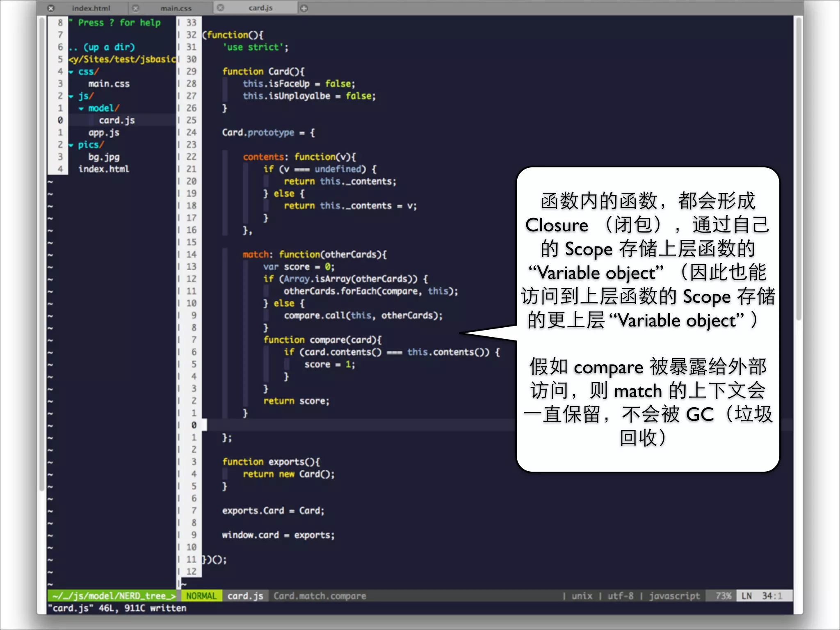Image resolution: width=840 pixels, height=630 pixels.
Task: Close the card.js tab
Action: (221, 8)
